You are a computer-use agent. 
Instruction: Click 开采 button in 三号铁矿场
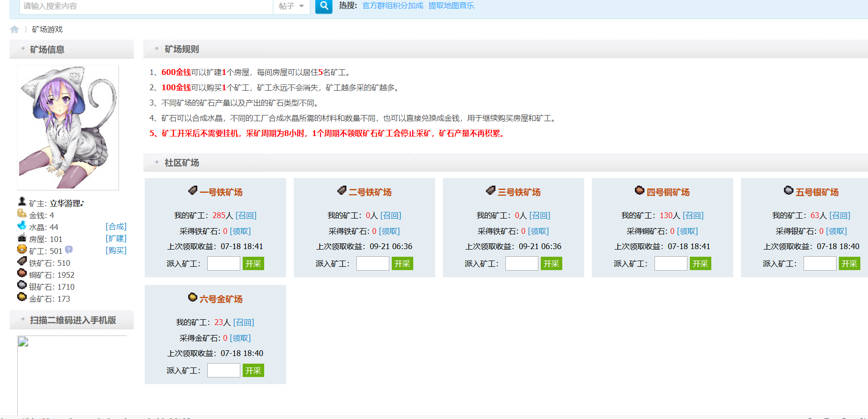pos(551,263)
